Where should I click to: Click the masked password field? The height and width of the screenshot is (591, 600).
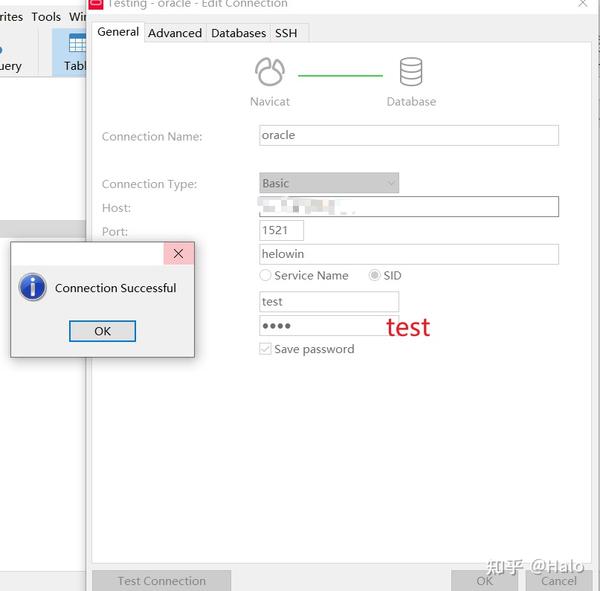[x=329, y=326]
